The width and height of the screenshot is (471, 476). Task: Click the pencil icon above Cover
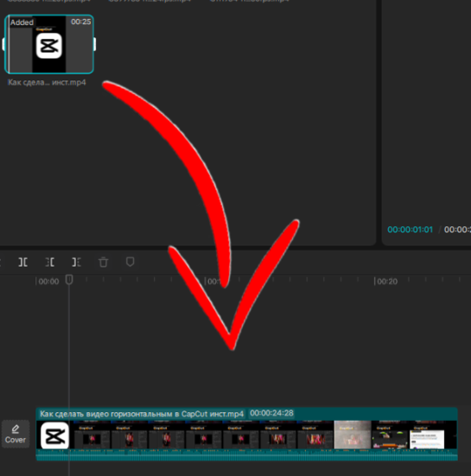click(x=16, y=429)
